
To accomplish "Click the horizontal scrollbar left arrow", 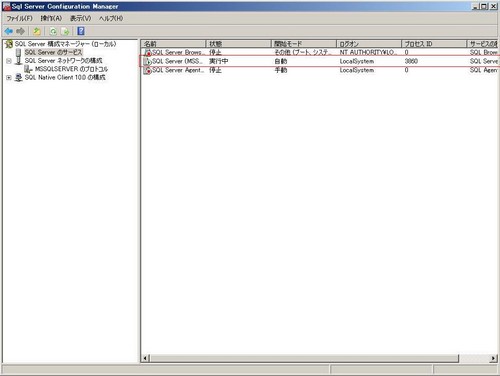I will [x=145, y=358].
